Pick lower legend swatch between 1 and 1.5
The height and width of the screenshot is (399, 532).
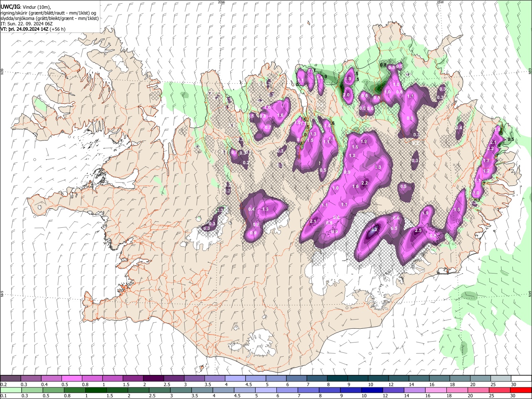pyautogui.click(x=95, y=390)
